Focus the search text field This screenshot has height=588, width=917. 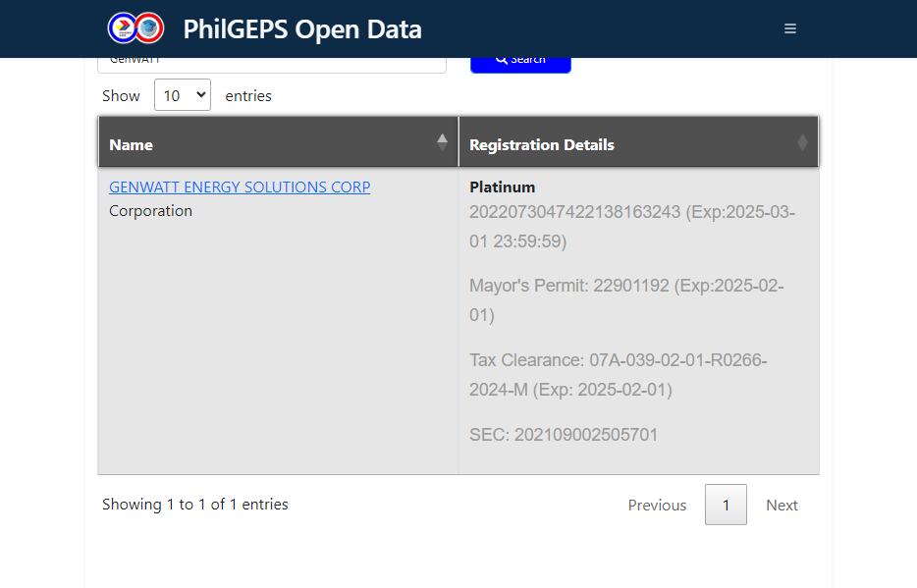coord(272,63)
